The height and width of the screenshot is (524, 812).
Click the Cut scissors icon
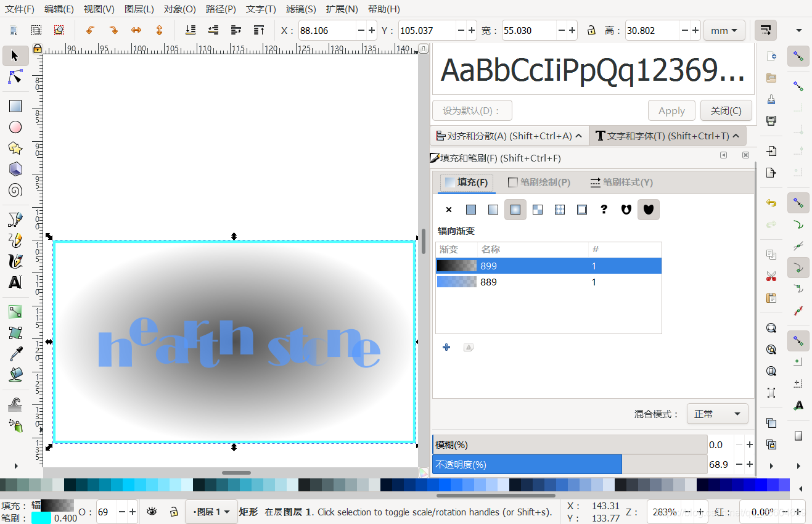click(x=771, y=276)
